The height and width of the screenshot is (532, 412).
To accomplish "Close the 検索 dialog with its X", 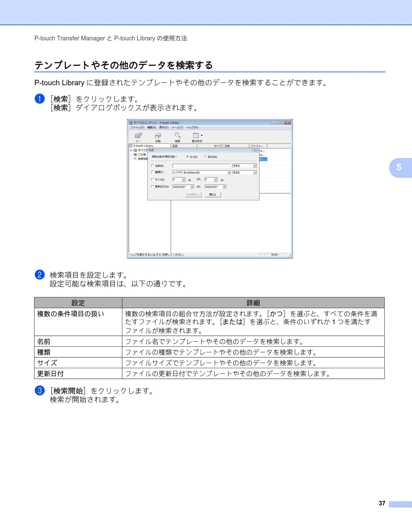I will 255,150.
